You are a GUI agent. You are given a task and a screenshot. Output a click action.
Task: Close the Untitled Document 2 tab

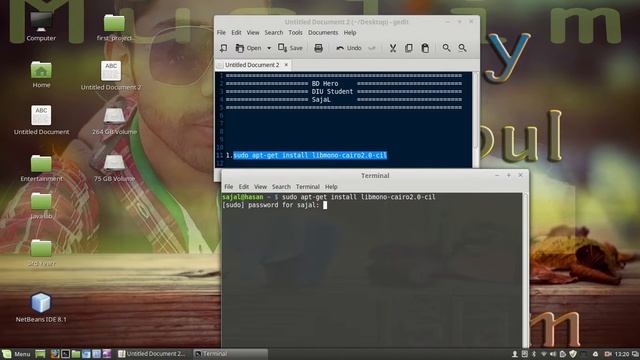click(286, 65)
